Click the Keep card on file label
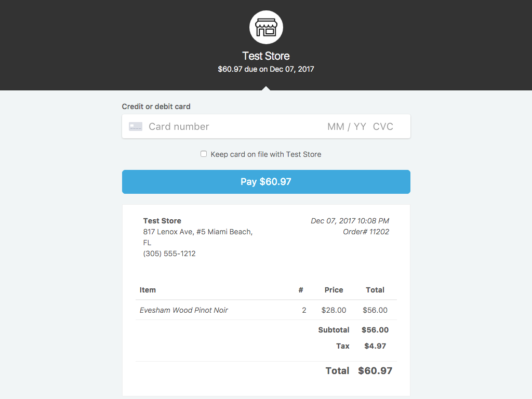 (x=266, y=154)
